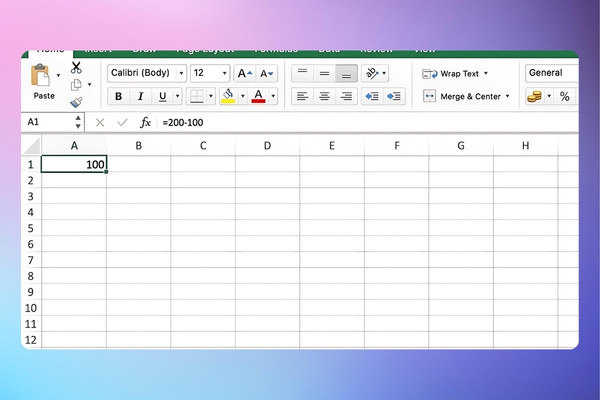Select row 5 header
Viewport: 600px width, 400px height.
(x=31, y=228)
